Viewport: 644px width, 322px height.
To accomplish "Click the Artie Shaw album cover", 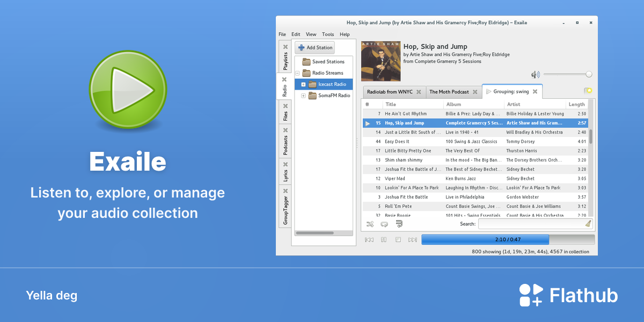I will click(x=380, y=62).
